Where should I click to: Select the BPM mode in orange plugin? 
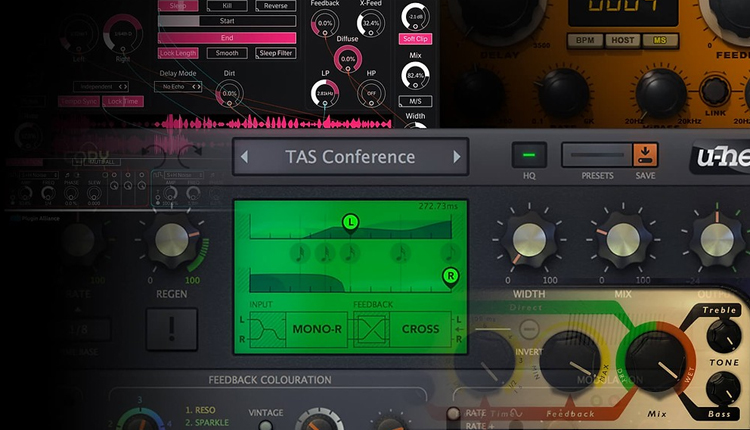click(585, 41)
